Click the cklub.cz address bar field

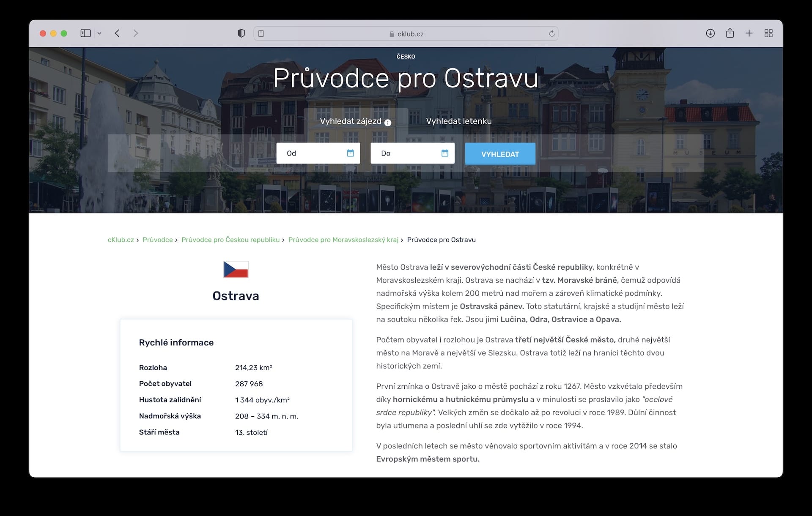tap(406, 34)
